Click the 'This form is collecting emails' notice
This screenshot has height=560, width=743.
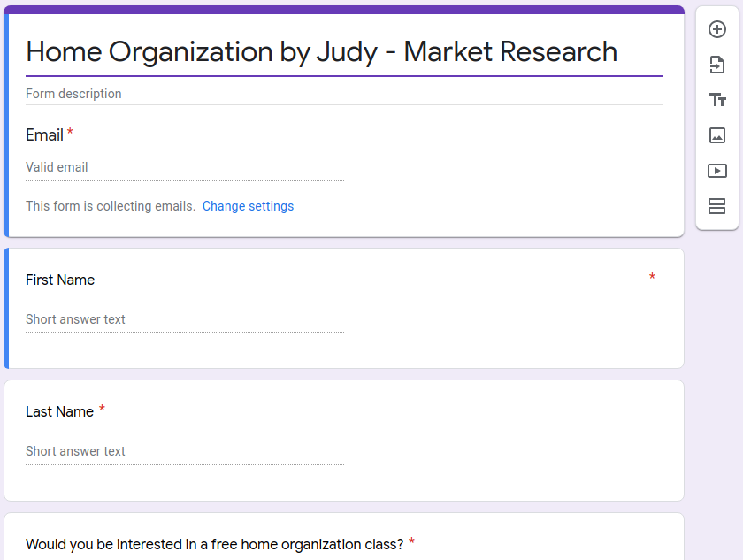(111, 206)
